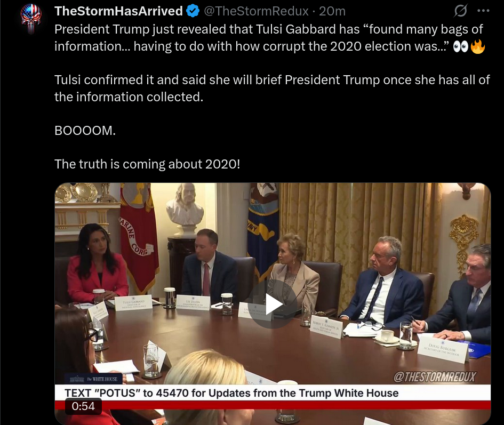The width and height of the screenshot is (504, 425).
Task: Click "The truth is coming about 2020!" text
Action: point(147,164)
